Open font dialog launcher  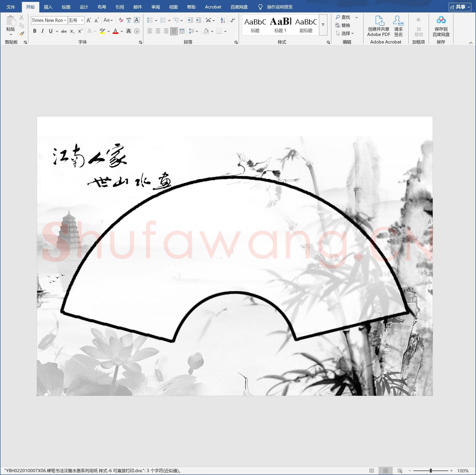click(140, 42)
